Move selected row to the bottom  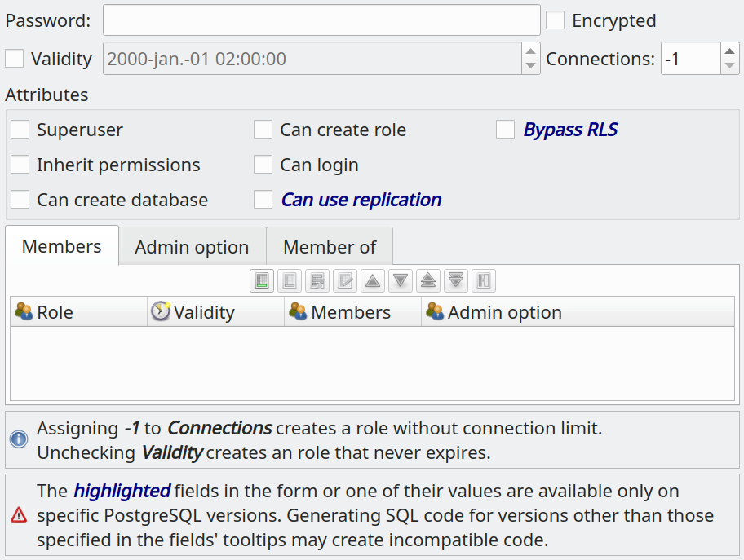click(x=456, y=280)
